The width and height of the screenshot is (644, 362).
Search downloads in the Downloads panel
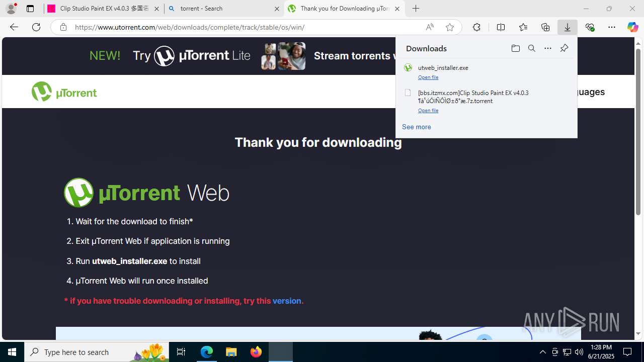click(531, 48)
